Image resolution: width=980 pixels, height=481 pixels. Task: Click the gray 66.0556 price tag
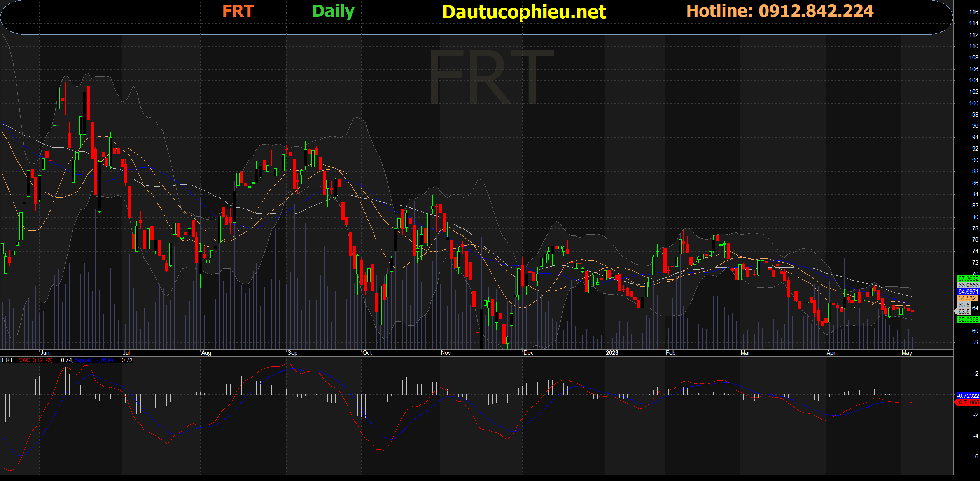tap(968, 285)
